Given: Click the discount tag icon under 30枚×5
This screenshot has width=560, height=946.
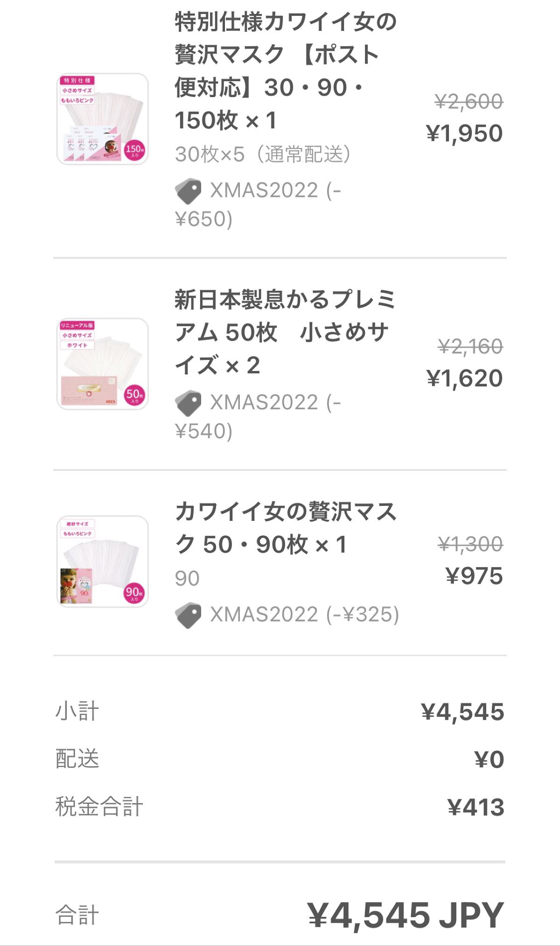Looking at the screenshot, I should 188,191.
